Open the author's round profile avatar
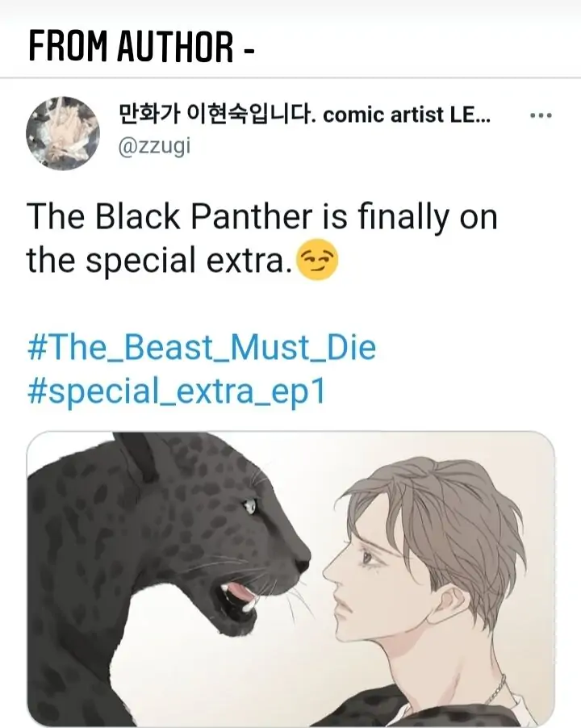This screenshot has height=728, width=581. (x=63, y=133)
